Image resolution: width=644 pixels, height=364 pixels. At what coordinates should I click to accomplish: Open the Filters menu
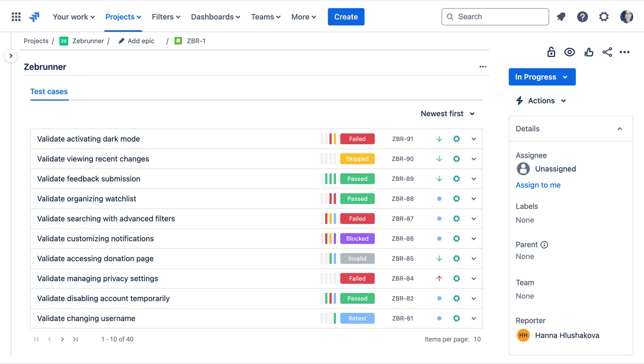(166, 17)
